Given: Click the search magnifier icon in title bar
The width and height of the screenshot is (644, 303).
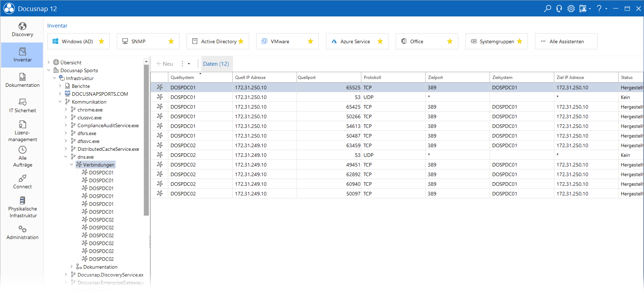Looking at the screenshot, I should (547, 9).
